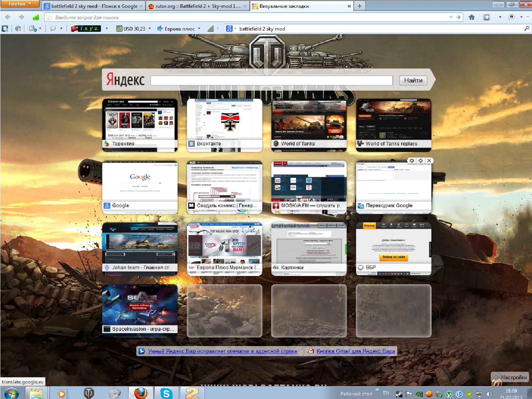This screenshot has width=532, height=399.
Task: Open the World of Tanks bookmark thumbnail
Action: tap(309, 125)
